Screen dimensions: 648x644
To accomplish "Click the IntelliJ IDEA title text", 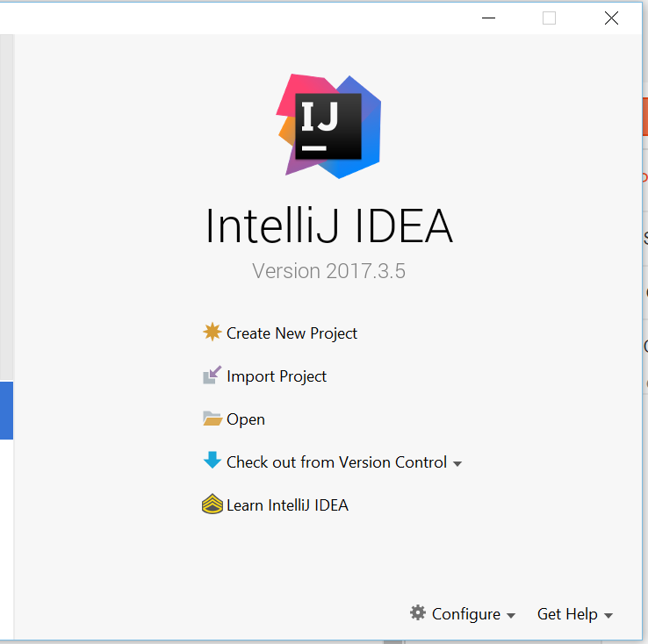I will click(329, 225).
